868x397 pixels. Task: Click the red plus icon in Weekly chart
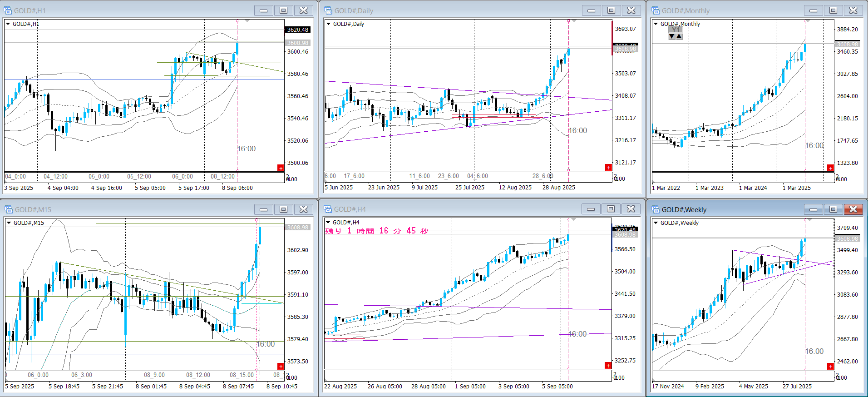pos(830,367)
